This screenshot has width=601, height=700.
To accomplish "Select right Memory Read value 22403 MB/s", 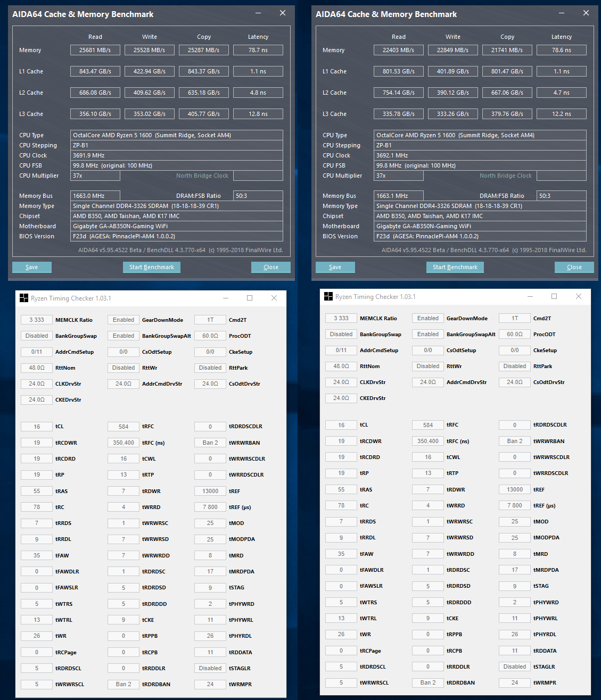I will [x=399, y=50].
